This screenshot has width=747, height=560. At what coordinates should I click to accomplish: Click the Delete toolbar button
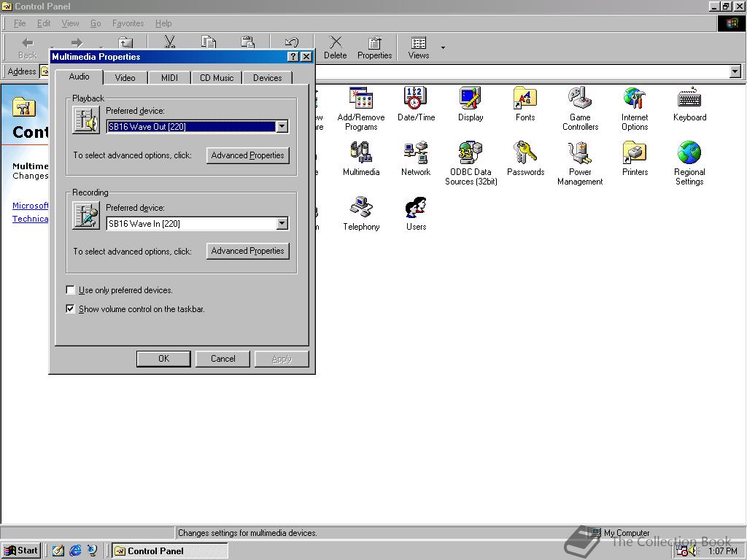click(x=336, y=48)
